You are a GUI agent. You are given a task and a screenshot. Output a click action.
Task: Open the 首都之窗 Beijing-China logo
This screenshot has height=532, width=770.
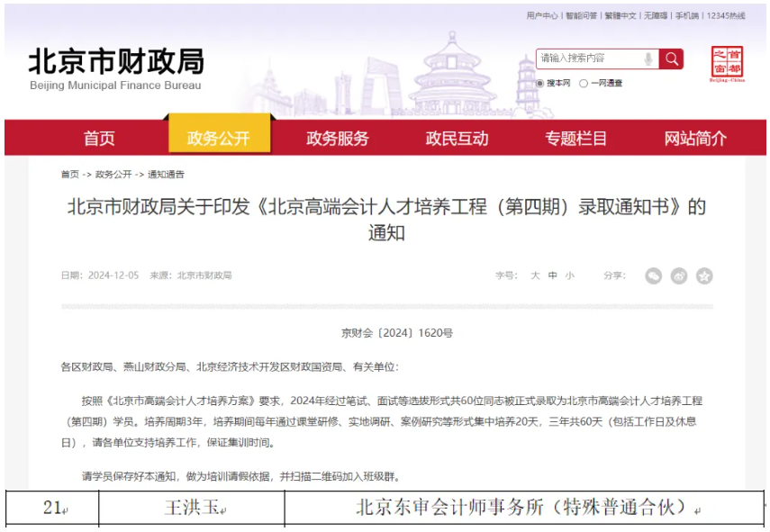tap(727, 64)
